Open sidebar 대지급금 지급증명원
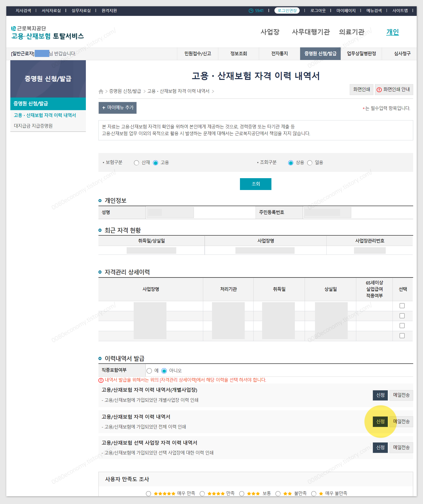 pyautogui.click(x=33, y=126)
